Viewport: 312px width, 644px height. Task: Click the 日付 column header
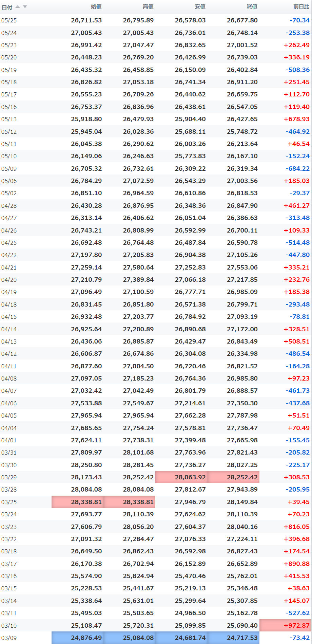(7, 7)
